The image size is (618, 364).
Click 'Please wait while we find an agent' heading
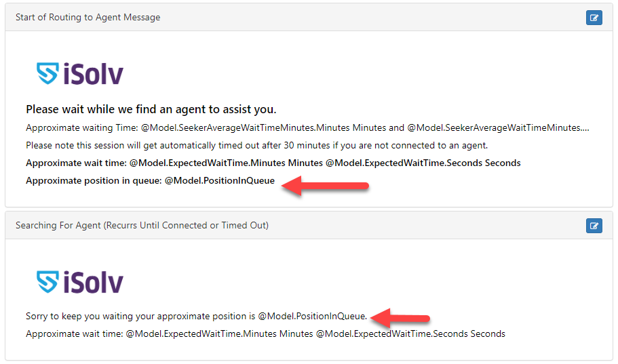(x=151, y=109)
